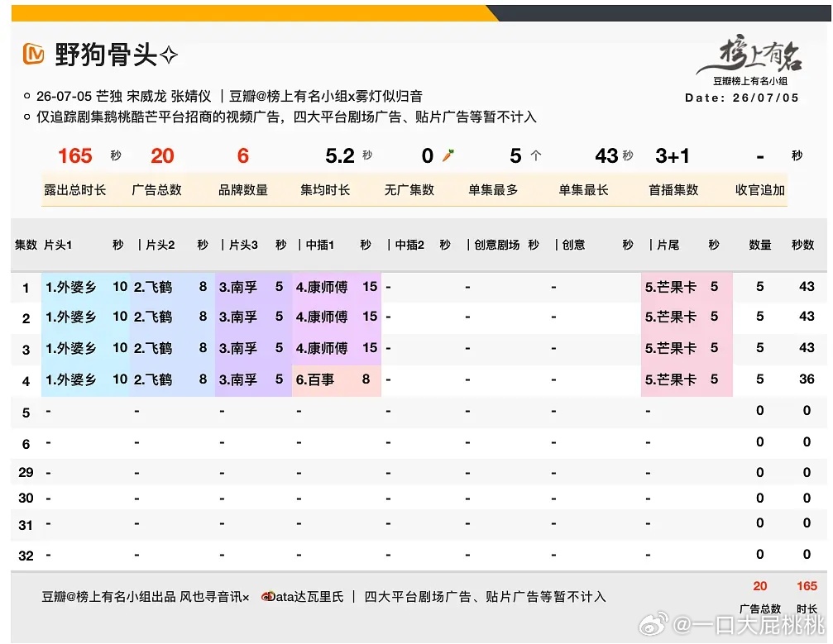Viewport: 833px width, 644px height.
Task: Click the 集数 column header
Action: click(x=26, y=245)
